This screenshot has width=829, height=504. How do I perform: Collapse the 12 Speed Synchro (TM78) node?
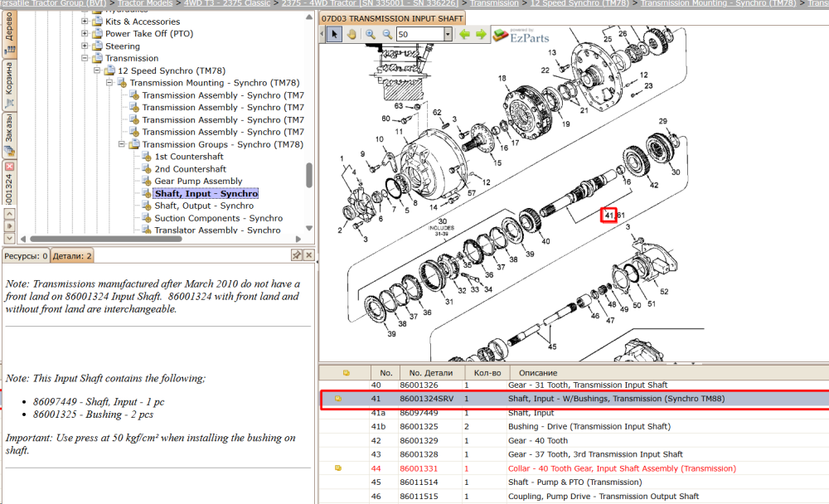click(x=97, y=70)
